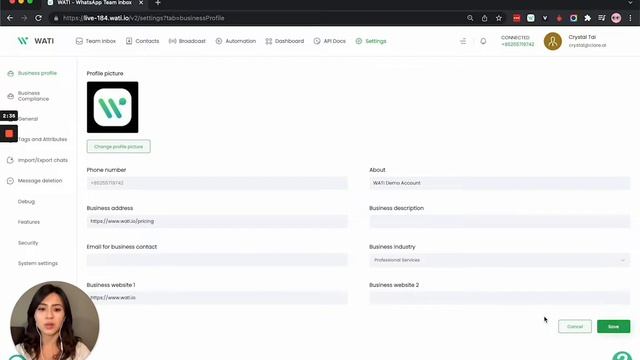Open Chrome profile avatar

pyautogui.click(x=616, y=18)
